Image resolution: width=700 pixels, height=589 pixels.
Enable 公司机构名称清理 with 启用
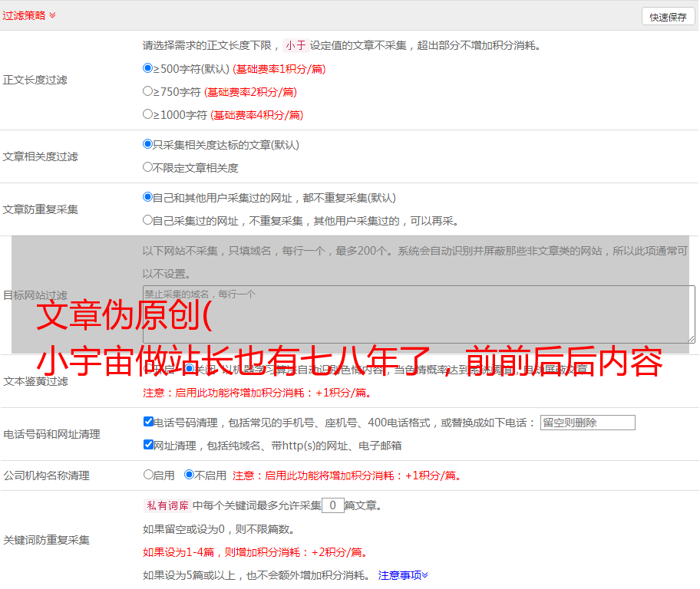[x=148, y=475]
